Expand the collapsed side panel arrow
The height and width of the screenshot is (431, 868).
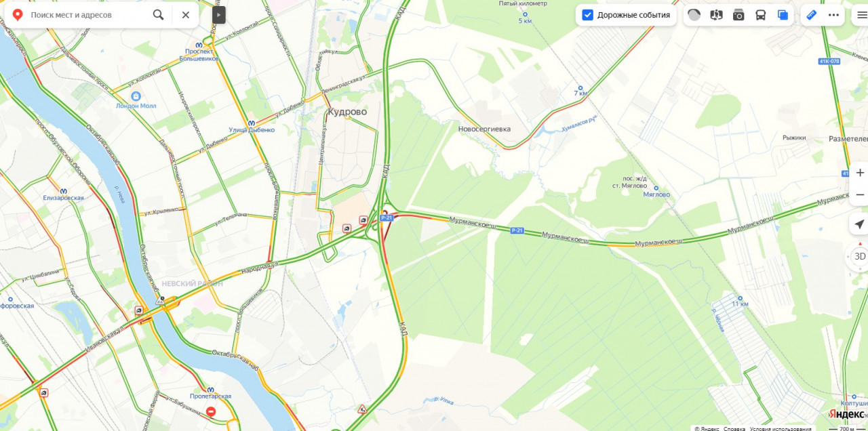218,15
